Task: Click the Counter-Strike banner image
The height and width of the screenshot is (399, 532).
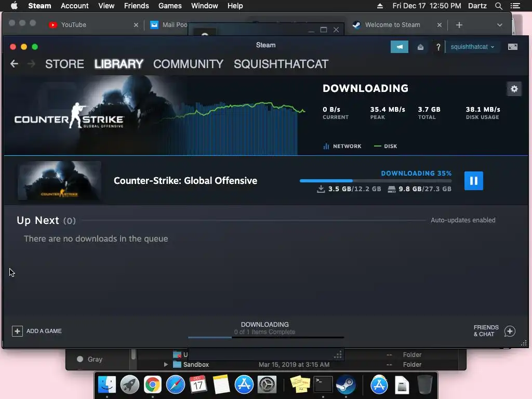Action: (95, 115)
